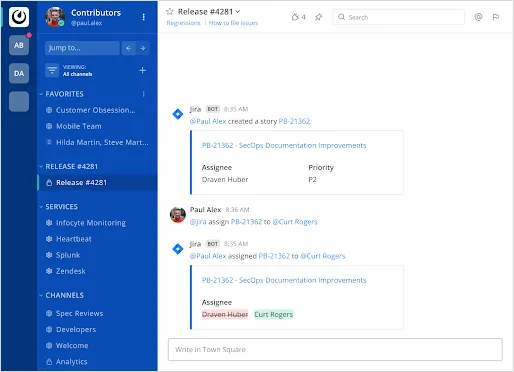Open the Contributors main menu (three dots)
The image size is (514, 372).
pyautogui.click(x=144, y=17)
